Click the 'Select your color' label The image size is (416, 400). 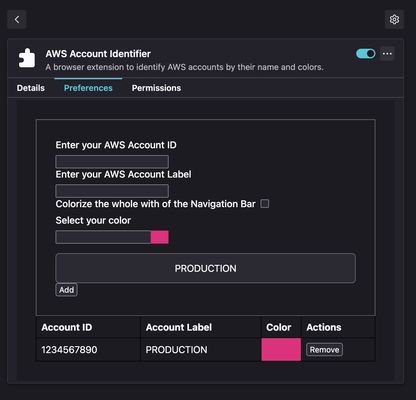(93, 220)
